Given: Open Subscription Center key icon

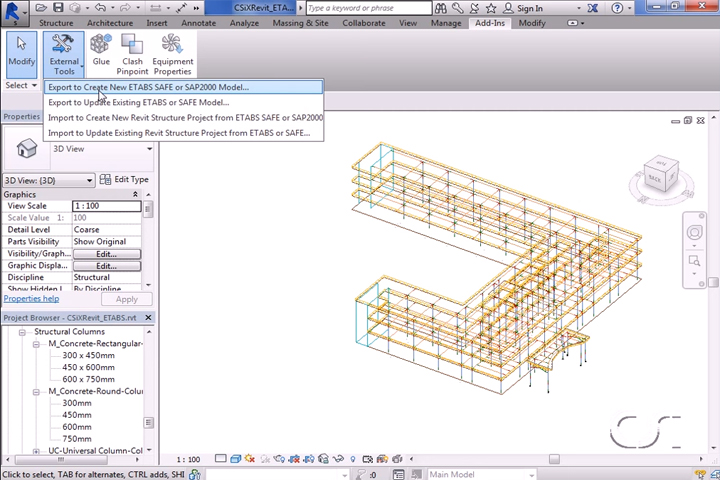Looking at the screenshot, I should 457,8.
